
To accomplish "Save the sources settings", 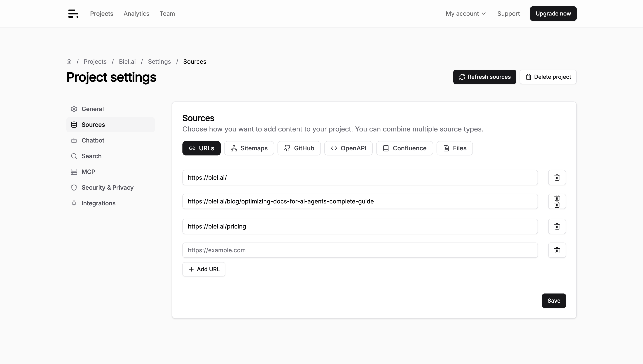I will pyautogui.click(x=554, y=301).
